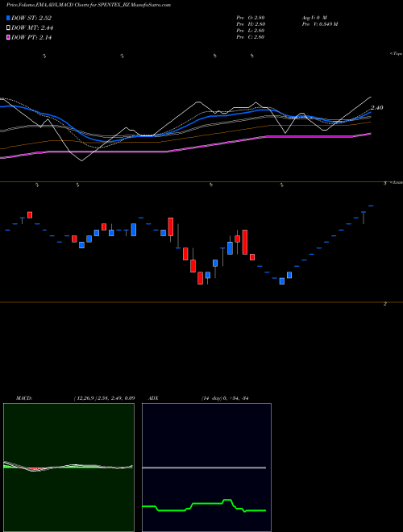Click the 'DOW MT: 2.44' legend label
The image size is (403, 532).
[x=32, y=28]
